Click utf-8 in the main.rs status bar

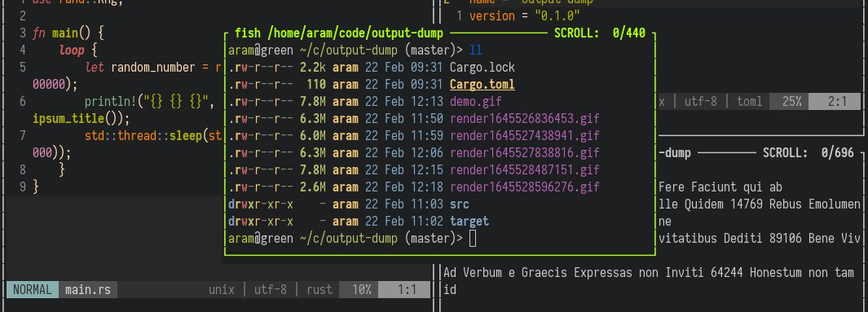(271, 289)
